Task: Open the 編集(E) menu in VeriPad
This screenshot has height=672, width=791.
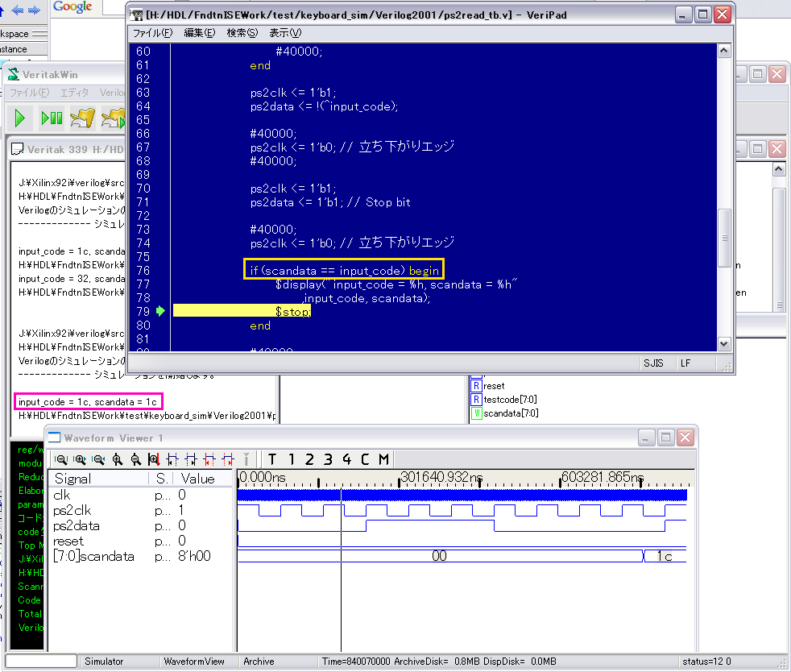Action: (x=199, y=33)
